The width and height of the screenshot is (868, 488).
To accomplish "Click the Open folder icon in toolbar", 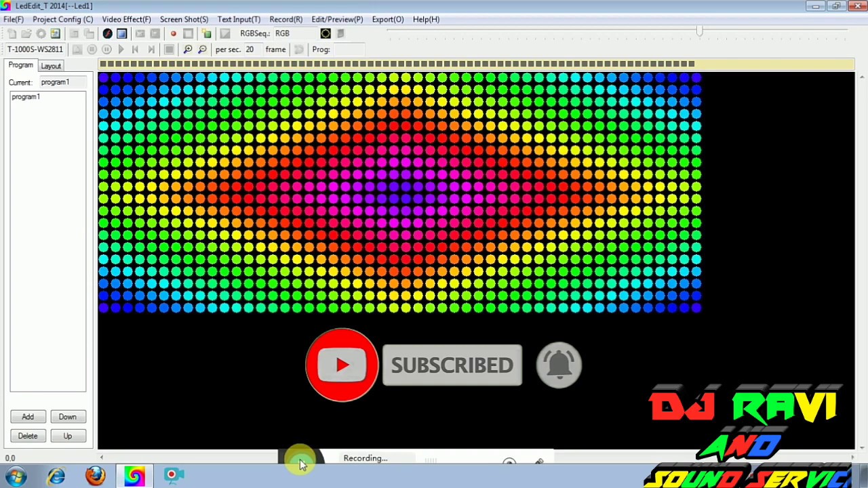I will coord(26,33).
